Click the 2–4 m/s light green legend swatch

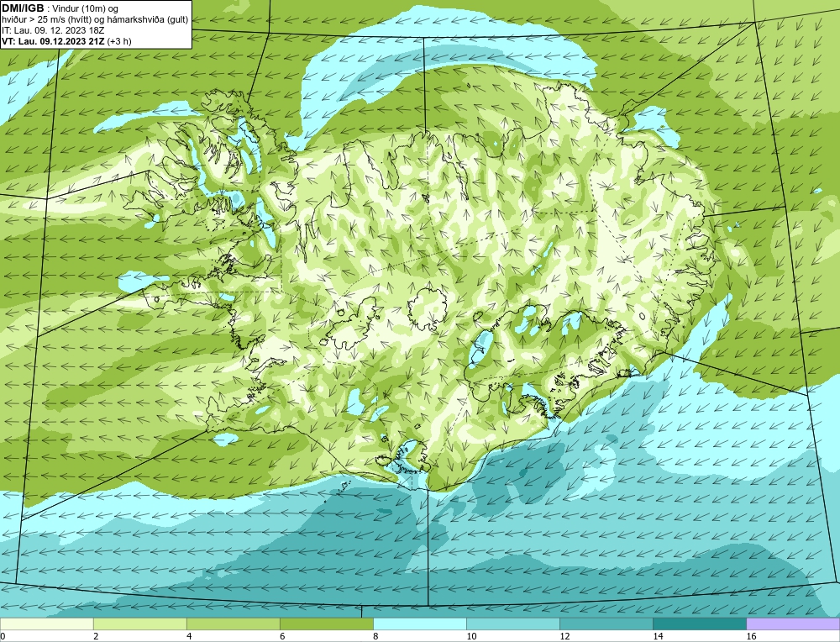click(139, 624)
